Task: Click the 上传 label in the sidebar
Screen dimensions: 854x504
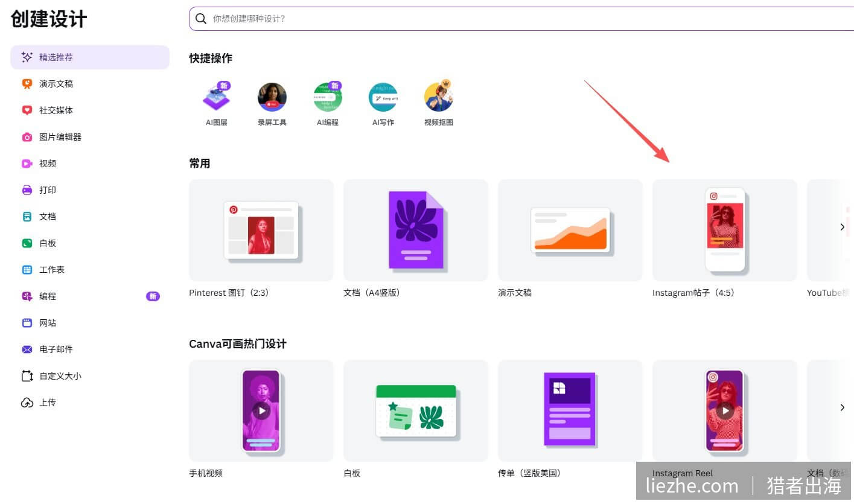Action: (48, 403)
